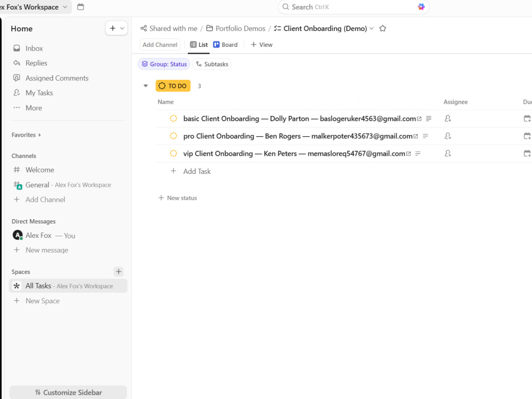The width and height of the screenshot is (532, 399).
Task: Click Customize Sidebar button
Action: (x=68, y=393)
